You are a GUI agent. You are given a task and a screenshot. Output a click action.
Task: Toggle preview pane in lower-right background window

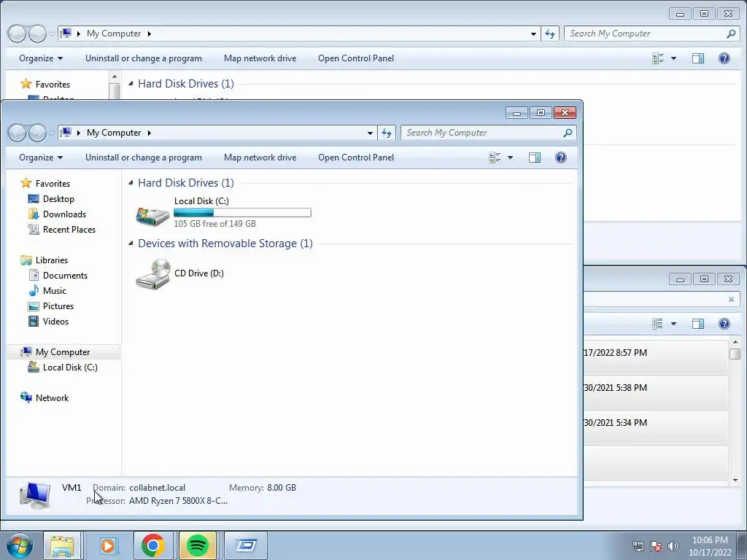pyautogui.click(x=698, y=324)
